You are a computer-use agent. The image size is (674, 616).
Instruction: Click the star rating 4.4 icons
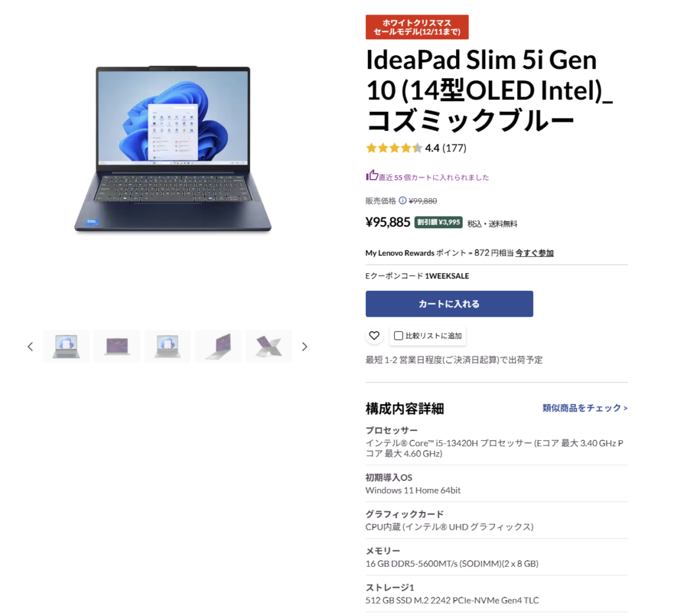click(394, 148)
